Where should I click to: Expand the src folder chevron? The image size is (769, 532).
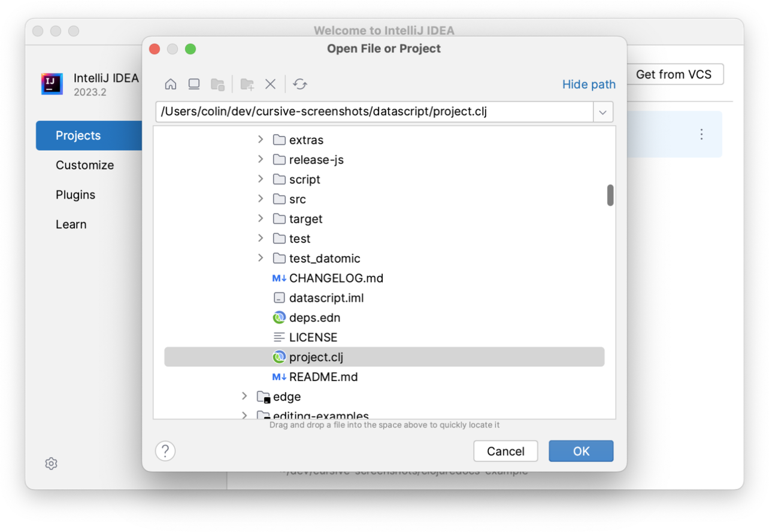[261, 199]
